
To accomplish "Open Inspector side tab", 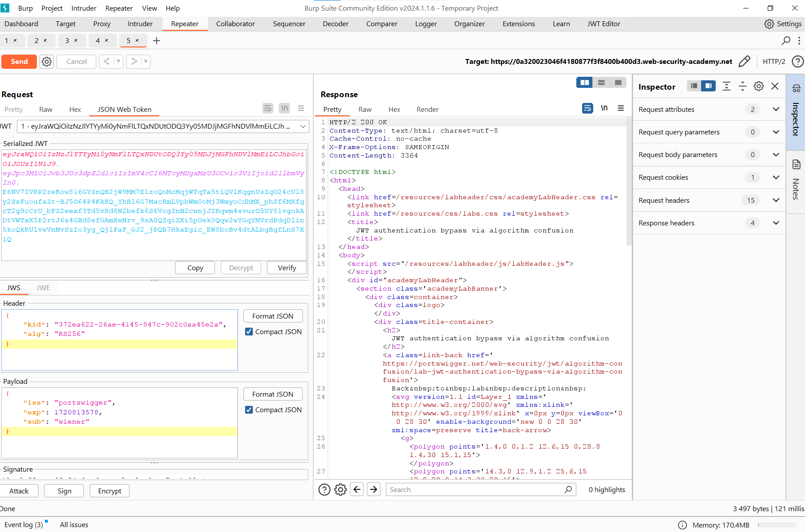I will pyautogui.click(x=796, y=112).
